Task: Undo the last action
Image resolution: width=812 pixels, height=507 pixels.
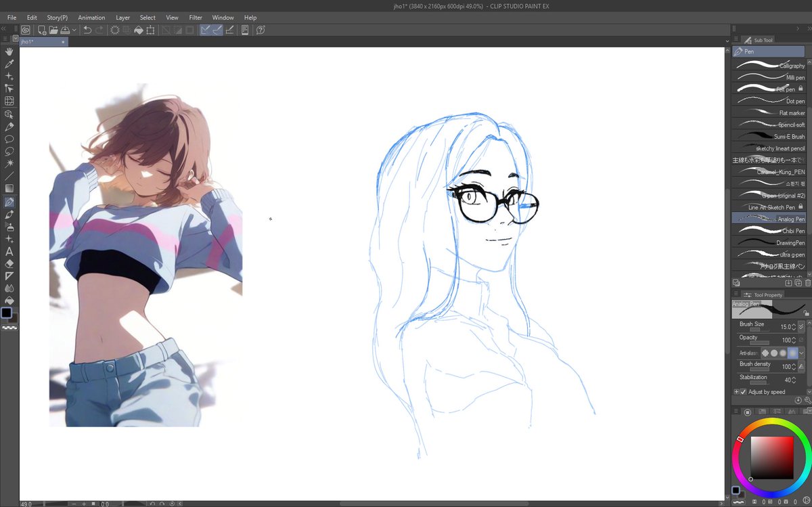Action: click(x=87, y=30)
